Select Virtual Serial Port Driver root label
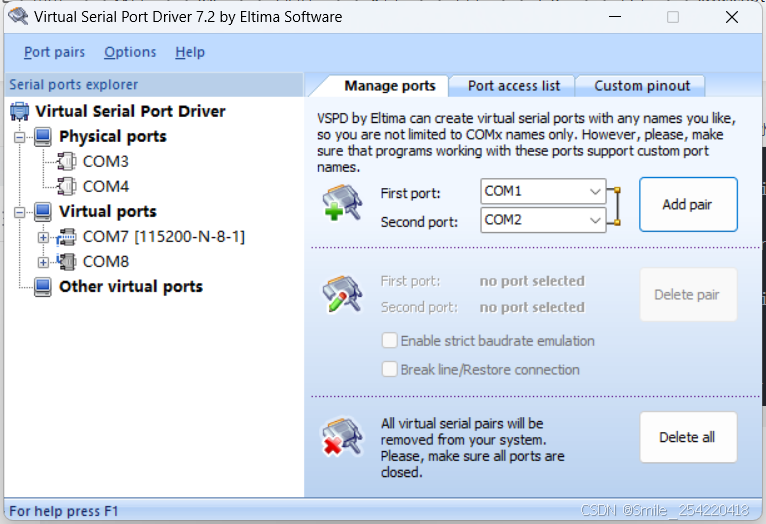The image size is (766, 524). pyautogui.click(x=130, y=111)
